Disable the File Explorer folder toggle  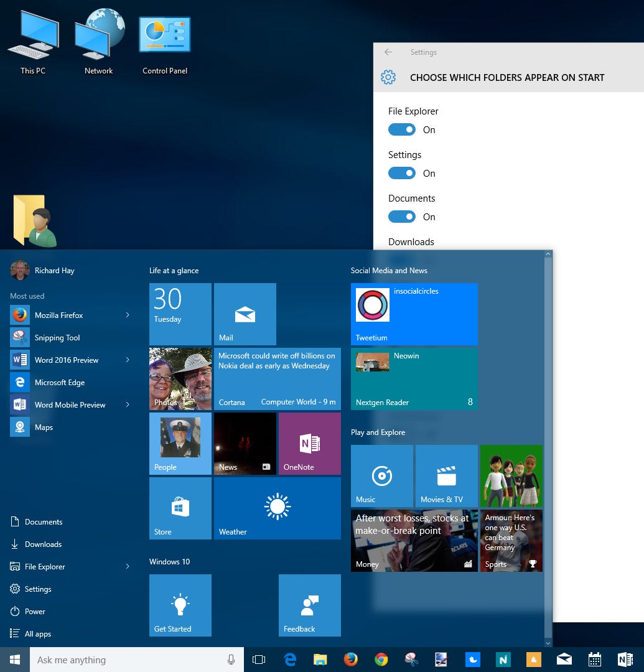click(x=402, y=129)
